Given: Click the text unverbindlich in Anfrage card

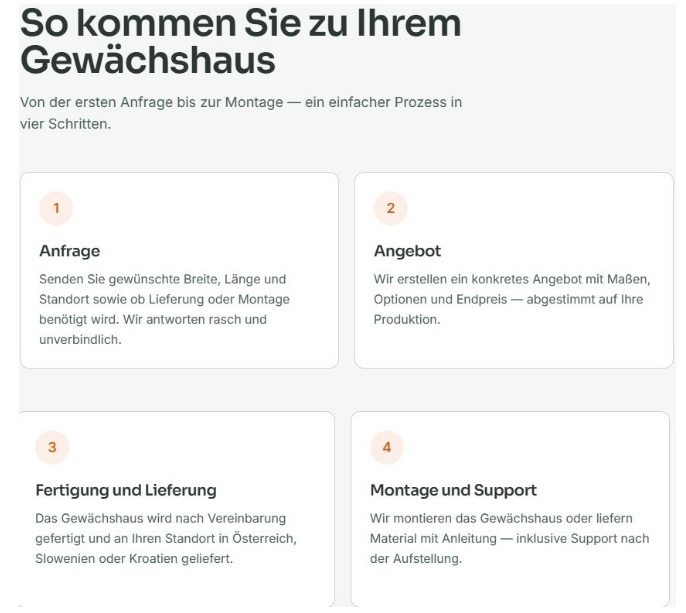Looking at the screenshot, I should point(80,340).
